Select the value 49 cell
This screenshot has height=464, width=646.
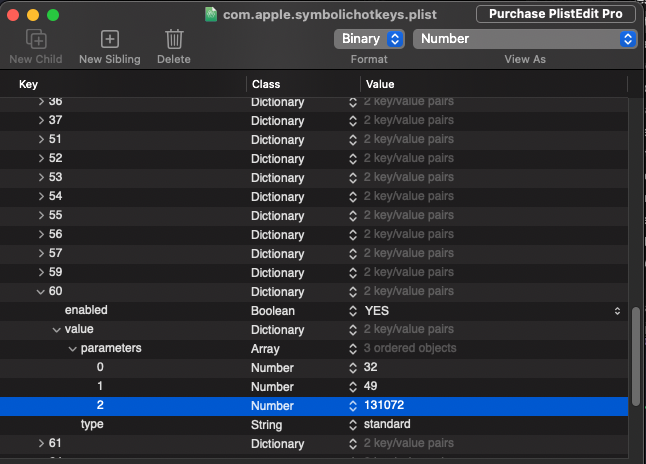370,386
